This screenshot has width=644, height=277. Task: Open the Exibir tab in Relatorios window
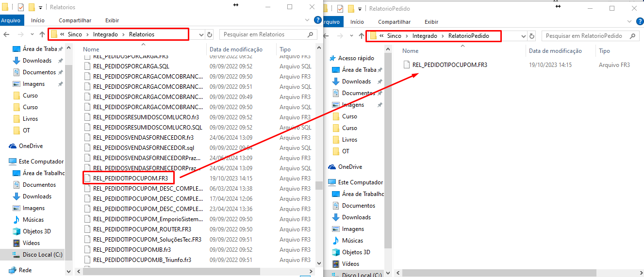click(x=112, y=20)
